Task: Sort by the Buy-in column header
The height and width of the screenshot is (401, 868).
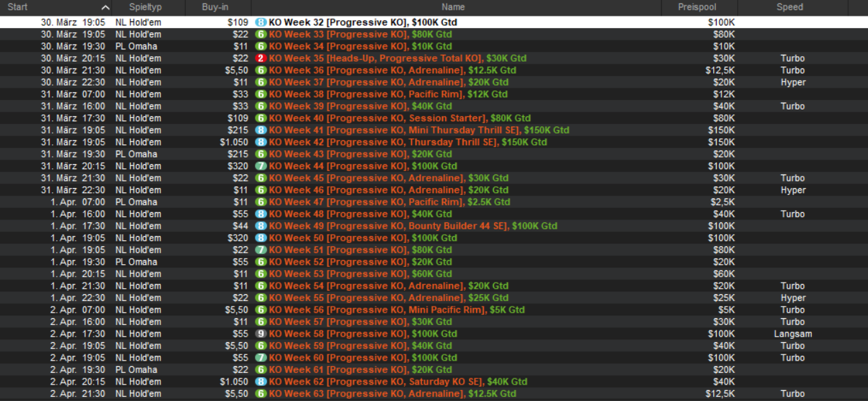Action: [x=218, y=7]
